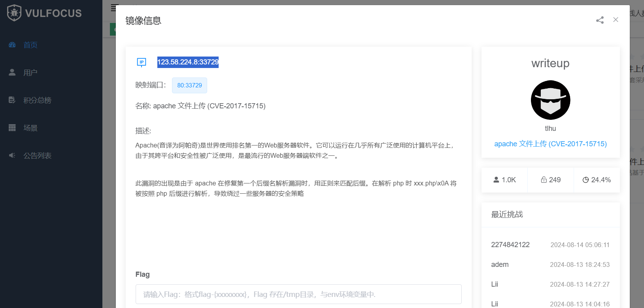Click the scoreboard icon beside 积分总榜

[x=12, y=100]
